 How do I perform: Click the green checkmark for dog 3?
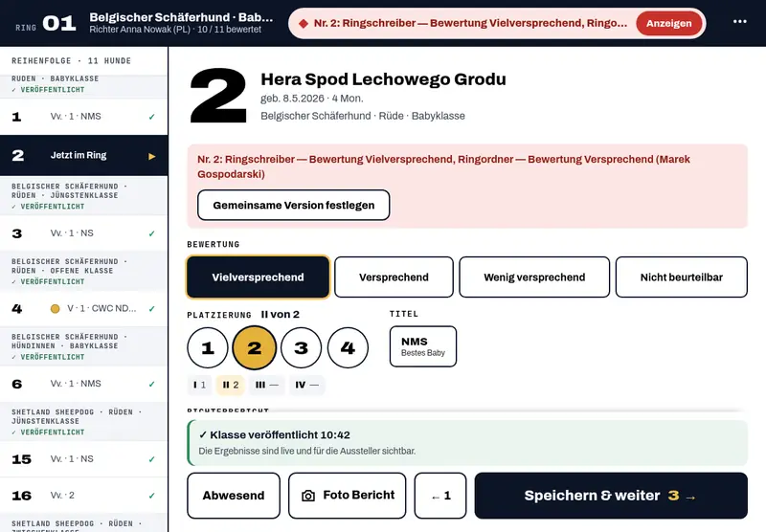click(x=152, y=233)
